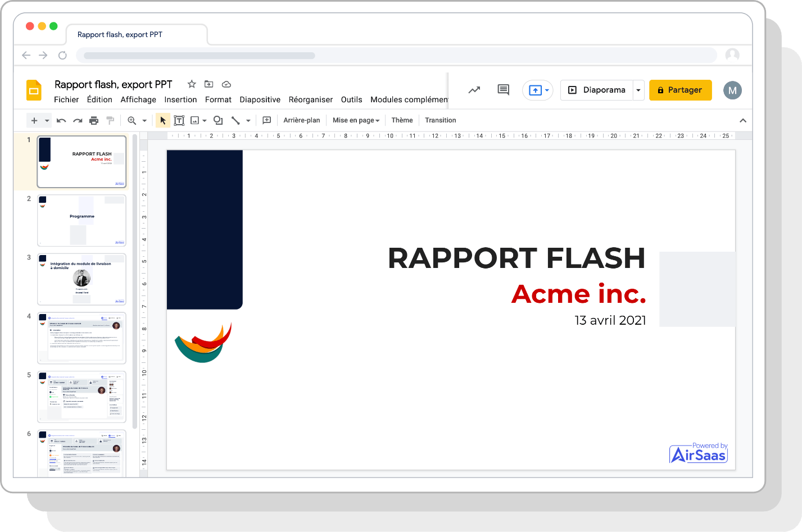Open the Affichage menu
Screen dimensions: 802x532
138,99
